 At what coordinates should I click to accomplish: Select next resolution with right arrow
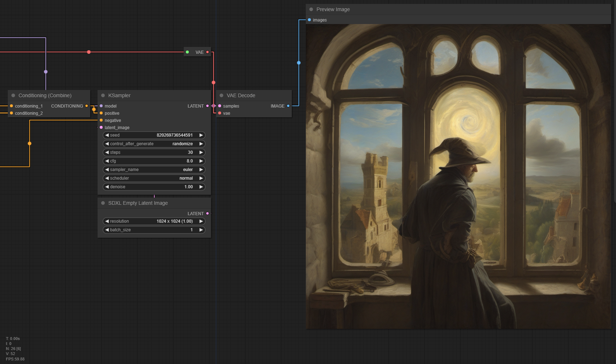pyautogui.click(x=201, y=221)
